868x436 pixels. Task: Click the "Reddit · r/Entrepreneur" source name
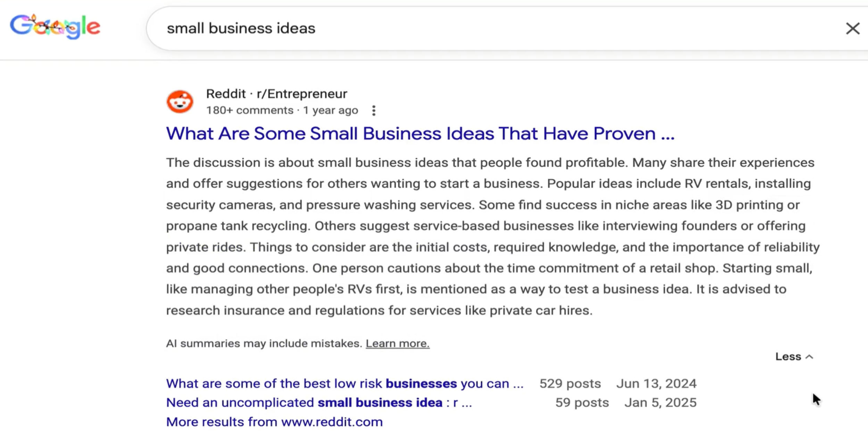coord(276,94)
